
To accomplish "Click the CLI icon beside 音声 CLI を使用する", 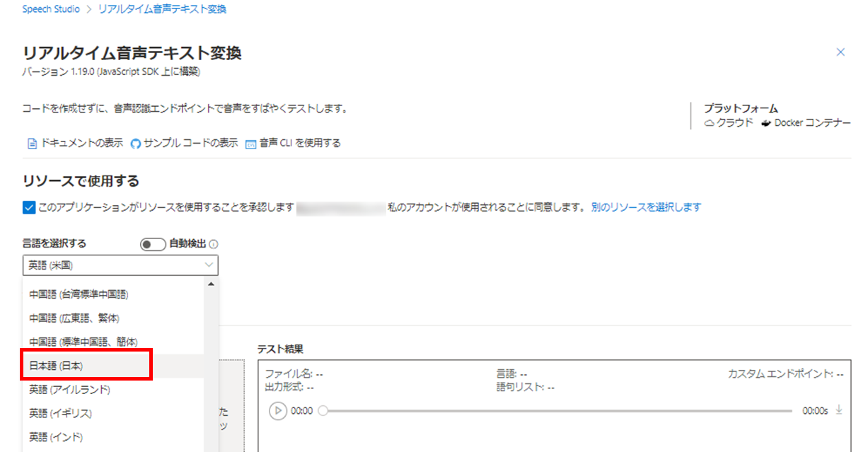I will coord(250,144).
